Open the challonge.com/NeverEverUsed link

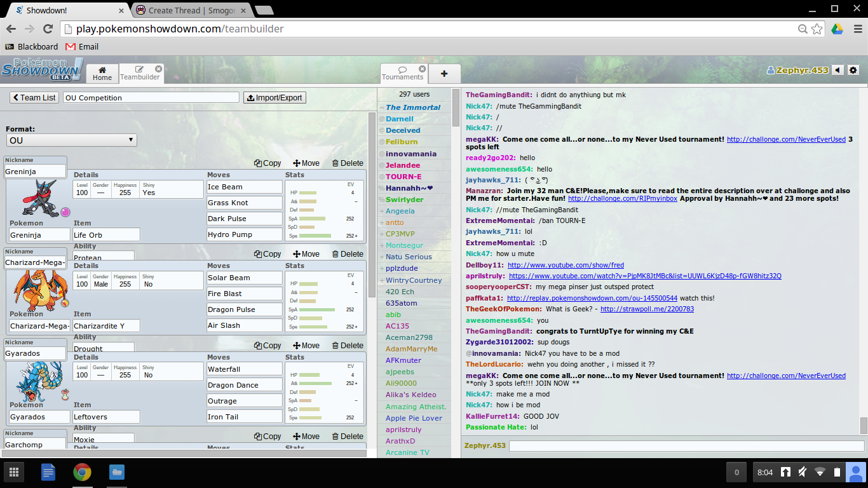[x=786, y=139]
